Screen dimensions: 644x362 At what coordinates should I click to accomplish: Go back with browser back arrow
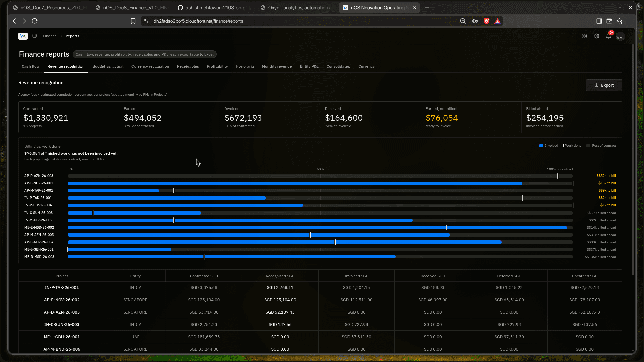coord(14,21)
